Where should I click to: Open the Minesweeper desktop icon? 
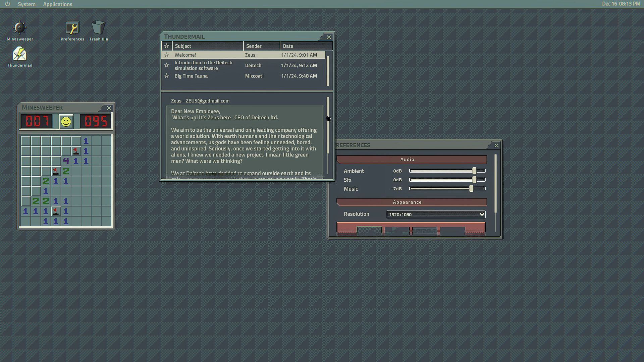click(19, 28)
